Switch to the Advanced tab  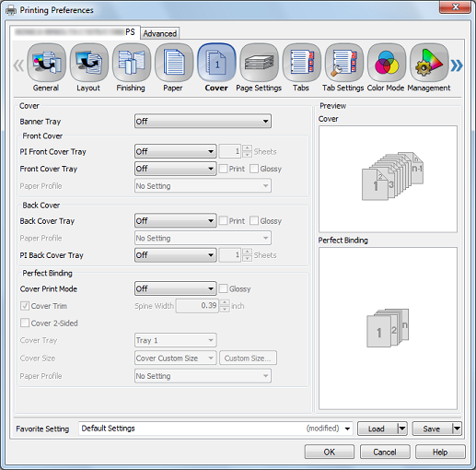pyautogui.click(x=160, y=33)
